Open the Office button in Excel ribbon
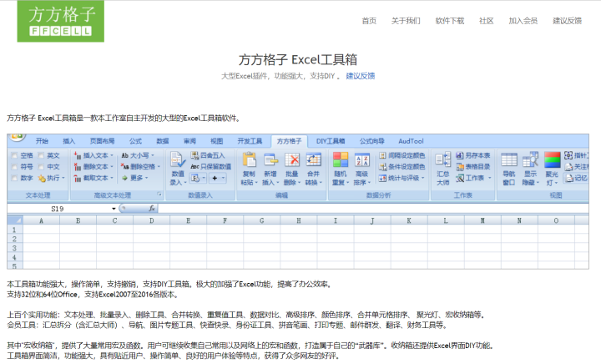This screenshot has height=364, width=601. point(18,137)
